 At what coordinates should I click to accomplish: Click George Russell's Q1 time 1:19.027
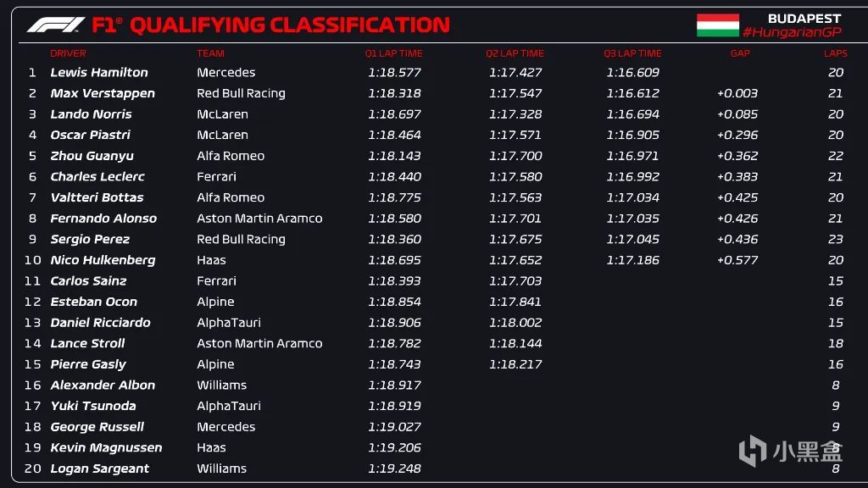click(x=394, y=427)
